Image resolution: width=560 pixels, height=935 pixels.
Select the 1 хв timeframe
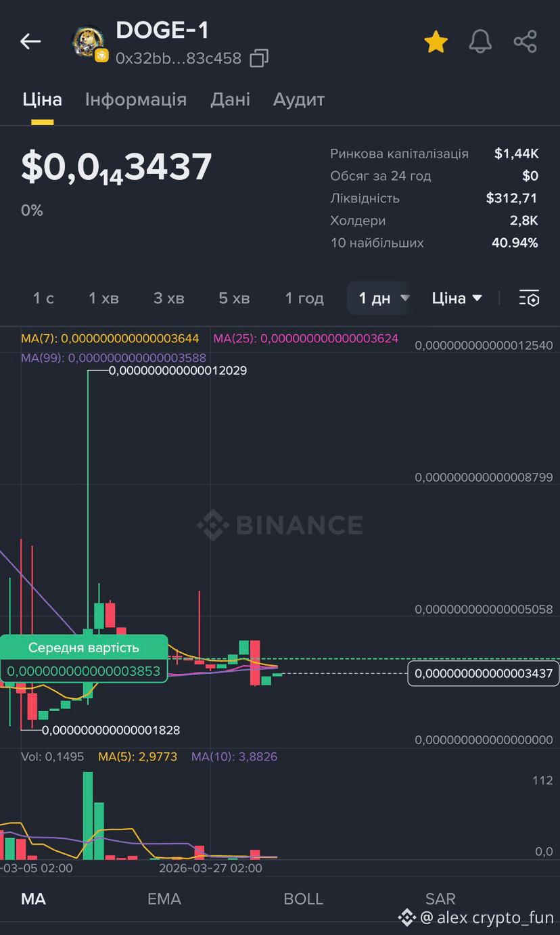(x=104, y=298)
